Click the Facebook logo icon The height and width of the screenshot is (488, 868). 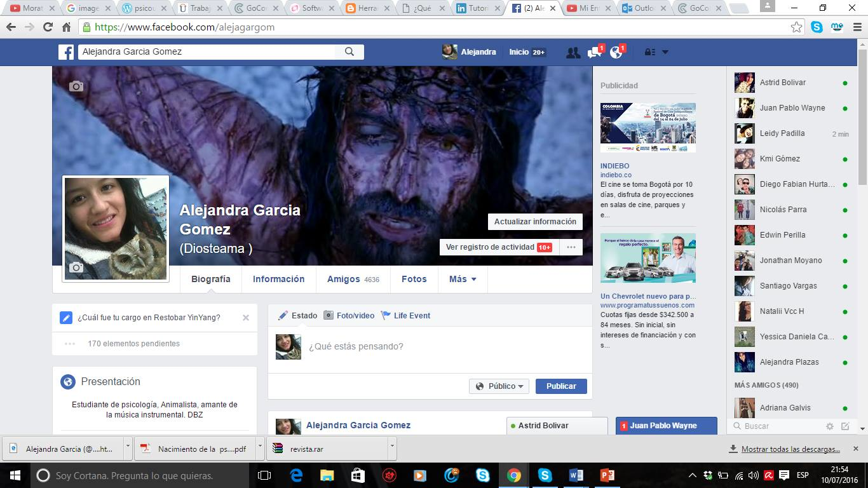click(x=67, y=52)
